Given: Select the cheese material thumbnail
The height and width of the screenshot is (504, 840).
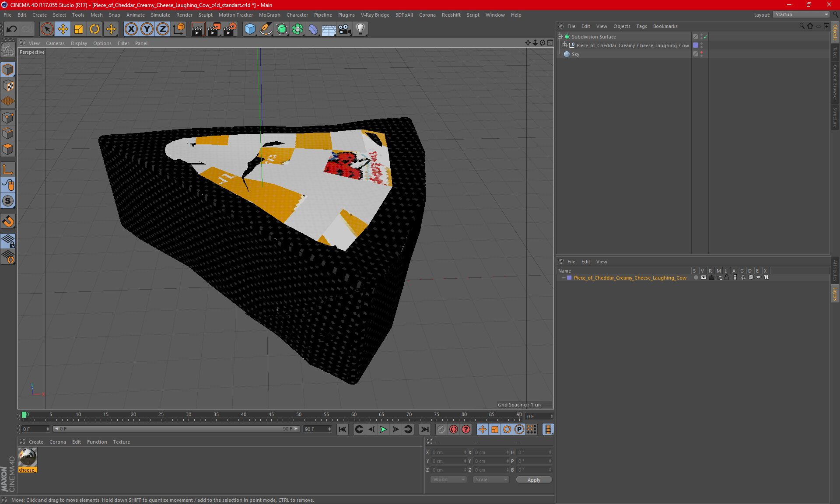Looking at the screenshot, I should (x=28, y=458).
